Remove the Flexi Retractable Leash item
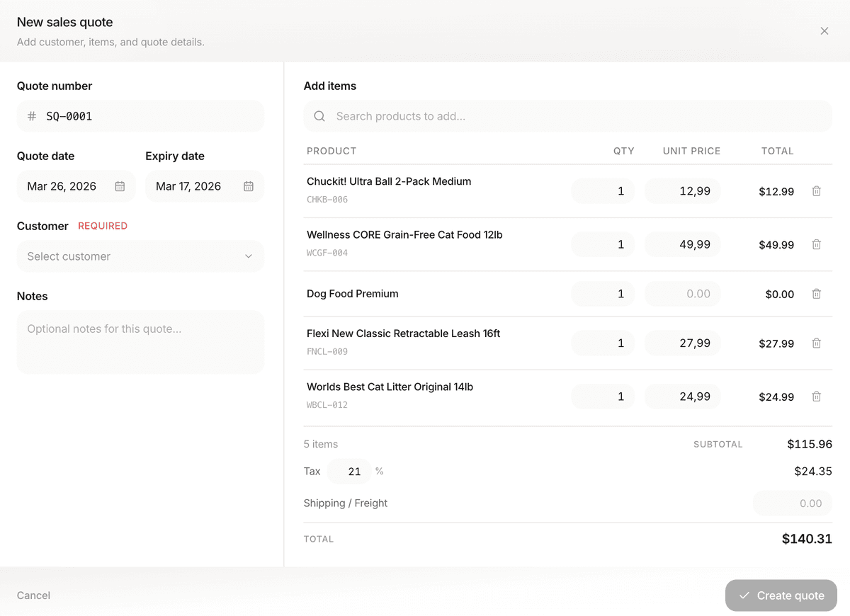Screen dimensions: 850x616 (816, 343)
